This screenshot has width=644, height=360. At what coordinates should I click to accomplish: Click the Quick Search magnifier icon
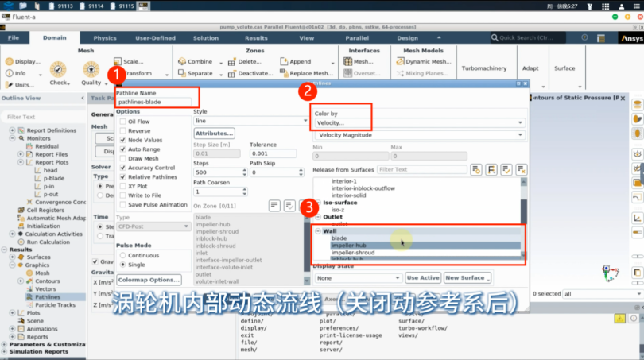(x=495, y=38)
